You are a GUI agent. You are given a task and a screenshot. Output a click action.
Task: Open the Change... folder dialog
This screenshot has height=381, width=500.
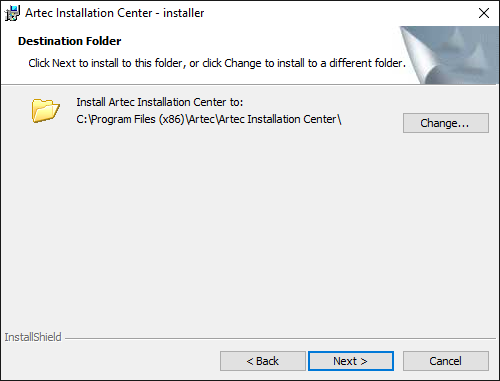[x=446, y=123]
